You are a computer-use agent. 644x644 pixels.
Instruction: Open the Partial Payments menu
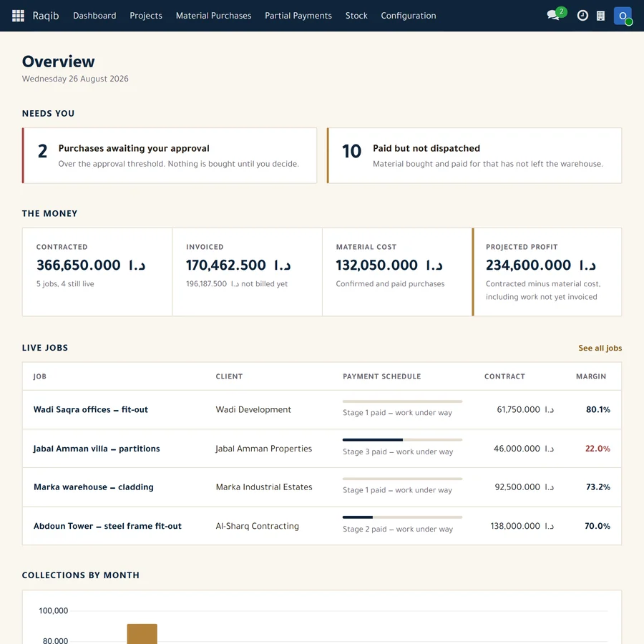click(x=298, y=16)
